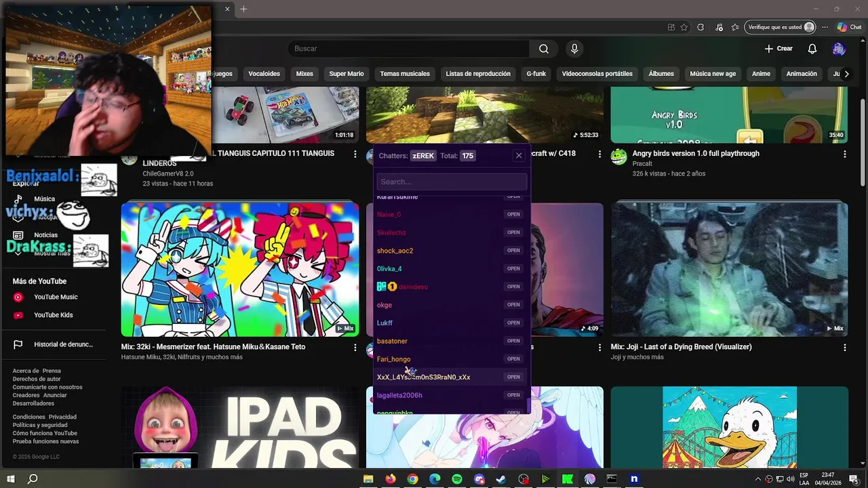Open options menu for Joji mix
This screenshot has width=868, height=488.
844,347
